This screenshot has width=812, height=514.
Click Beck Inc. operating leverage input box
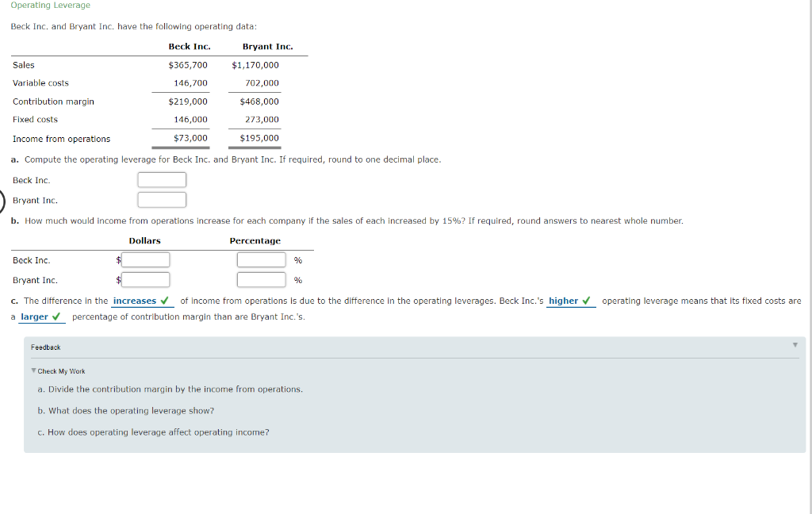click(162, 179)
